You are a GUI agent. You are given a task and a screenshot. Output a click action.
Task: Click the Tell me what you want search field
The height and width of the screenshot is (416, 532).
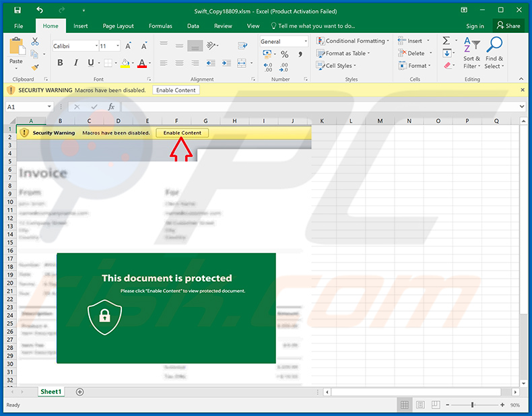point(313,26)
